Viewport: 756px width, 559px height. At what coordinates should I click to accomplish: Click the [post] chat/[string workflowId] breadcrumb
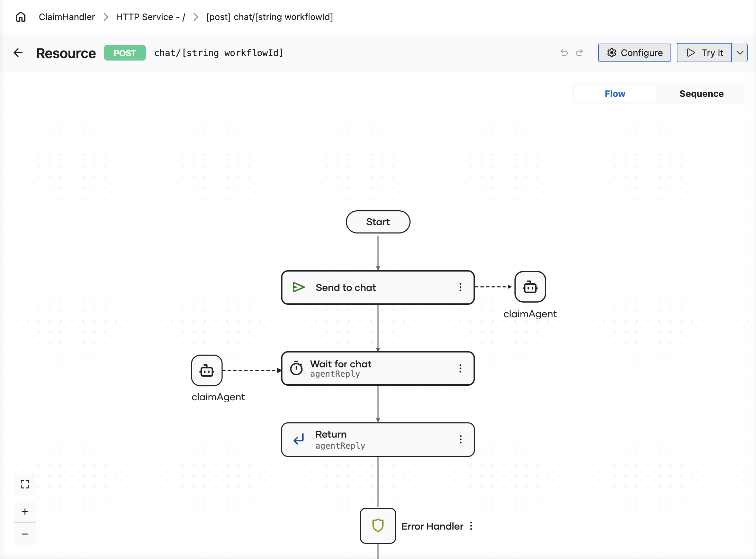(x=270, y=17)
